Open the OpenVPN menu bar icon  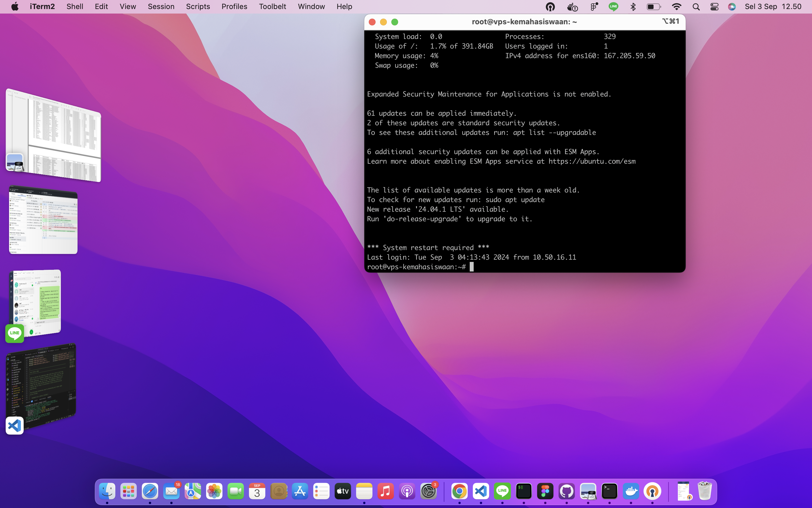point(550,6)
